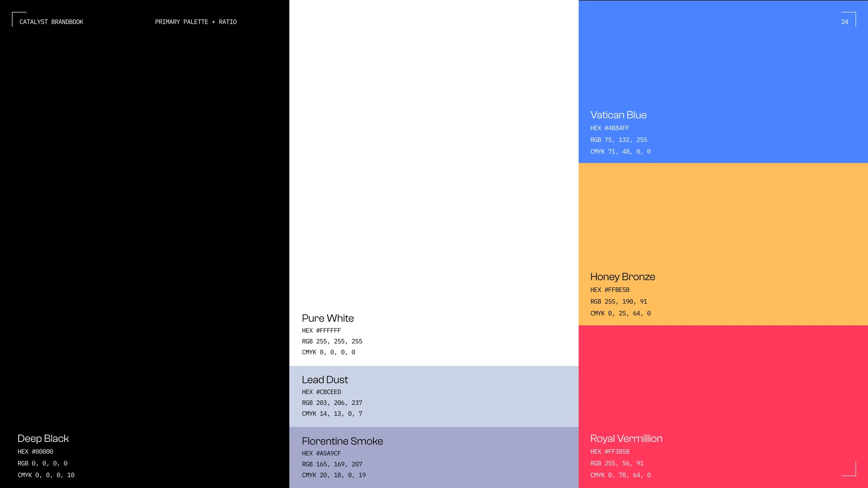Screen dimensions: 868x488
Task: Click the RGB 255, 255, 255 value
Action: click(332, 341)
